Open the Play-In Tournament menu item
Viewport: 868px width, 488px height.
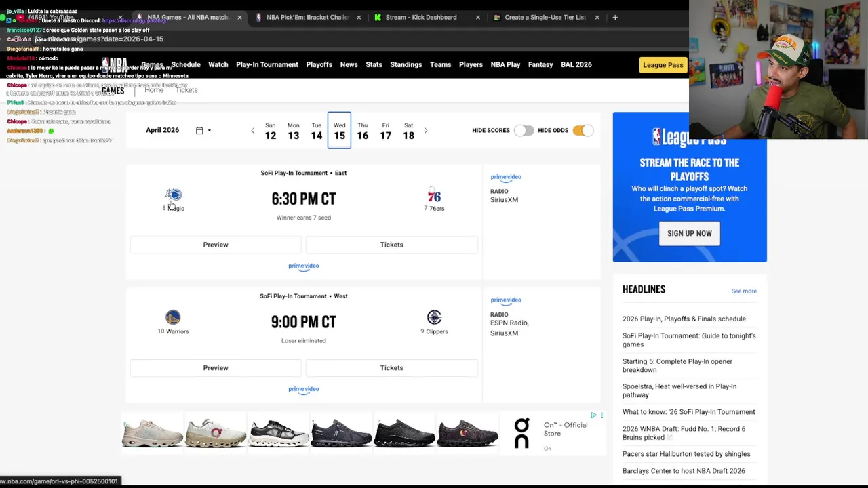pyautogui.click(x=267, y=64)
